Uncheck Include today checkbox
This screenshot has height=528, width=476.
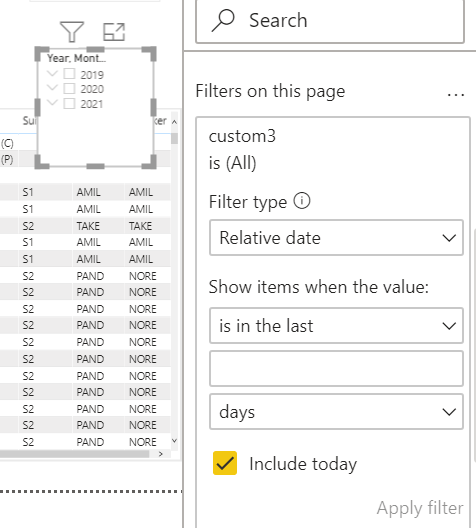click(x=225, y=463)
